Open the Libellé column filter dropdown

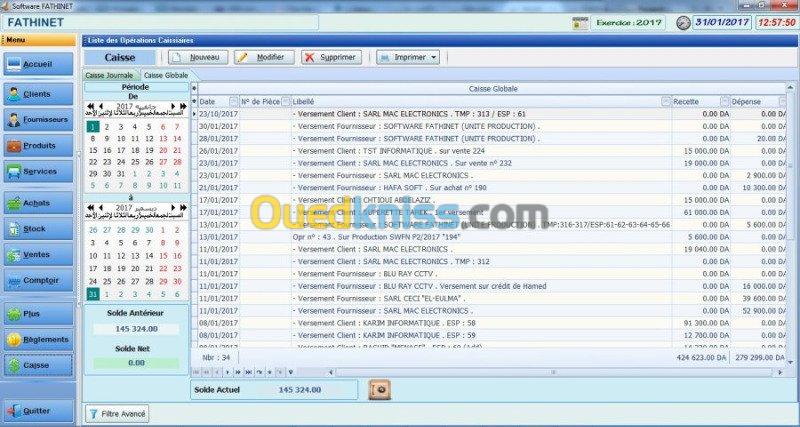[x=666, y=102]
